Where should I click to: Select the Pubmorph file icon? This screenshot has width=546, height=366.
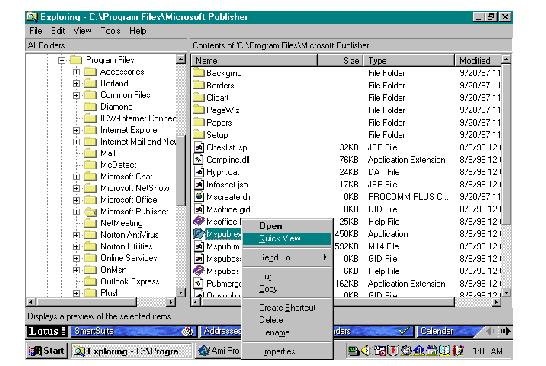[x=198, y=283]
